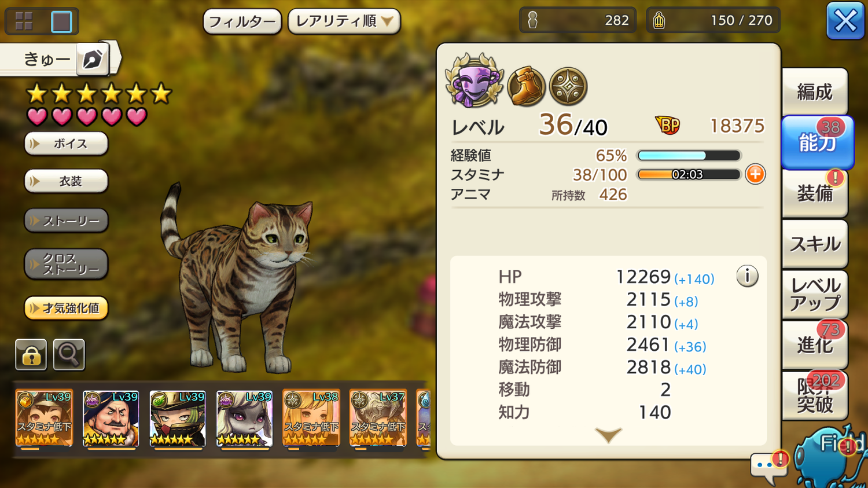This screenshot has height=488, width=868.
Task: Open the 装備 equipment tab
Action: 815,193
